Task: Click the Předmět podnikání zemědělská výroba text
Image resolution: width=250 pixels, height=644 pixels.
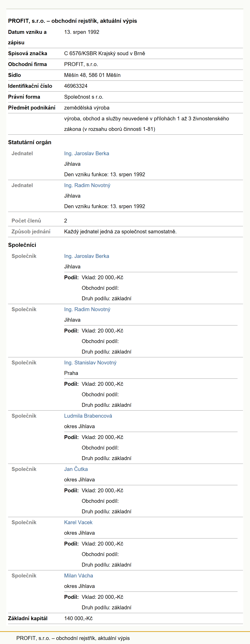Action: [87, 108]
